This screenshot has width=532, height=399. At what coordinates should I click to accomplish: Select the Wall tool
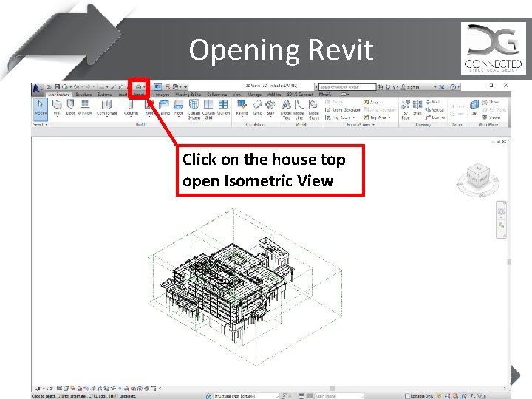click(x=58, y=108)
